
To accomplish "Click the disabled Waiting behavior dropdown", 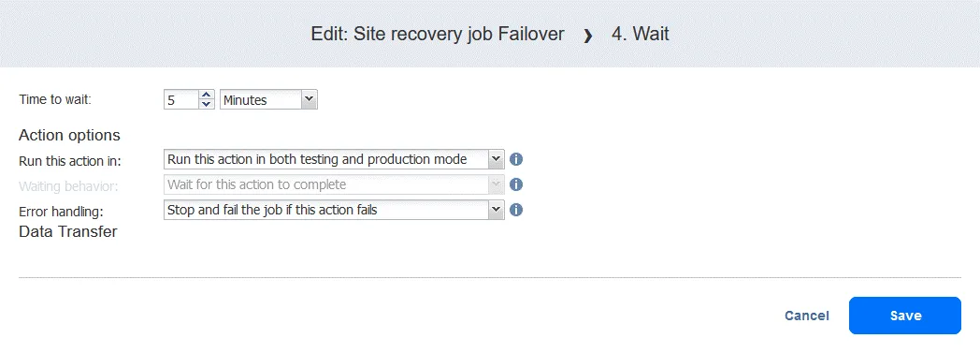I will click(334, 184).
